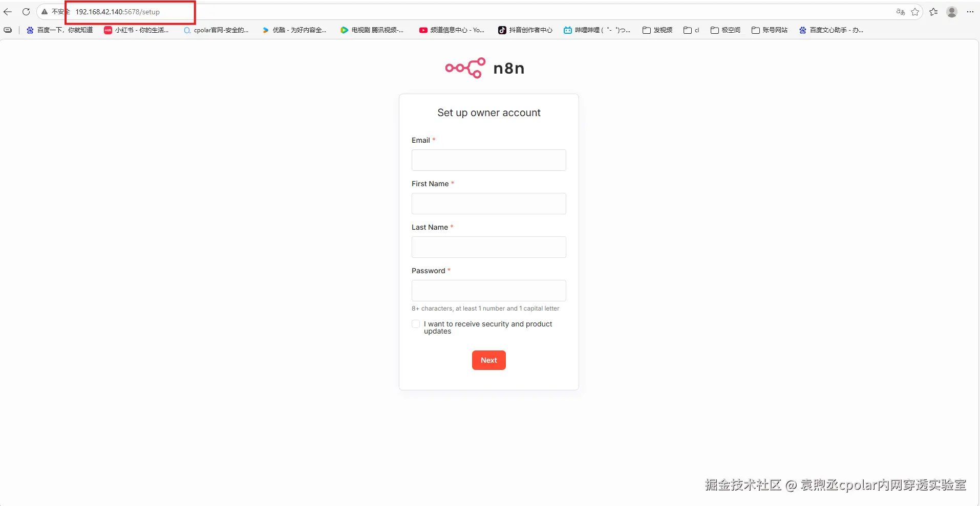The image size is (980, 506).
Task: Click the leftmost favorites bar toggle icon
Action: pyautogui.click(x=8, y=30)
